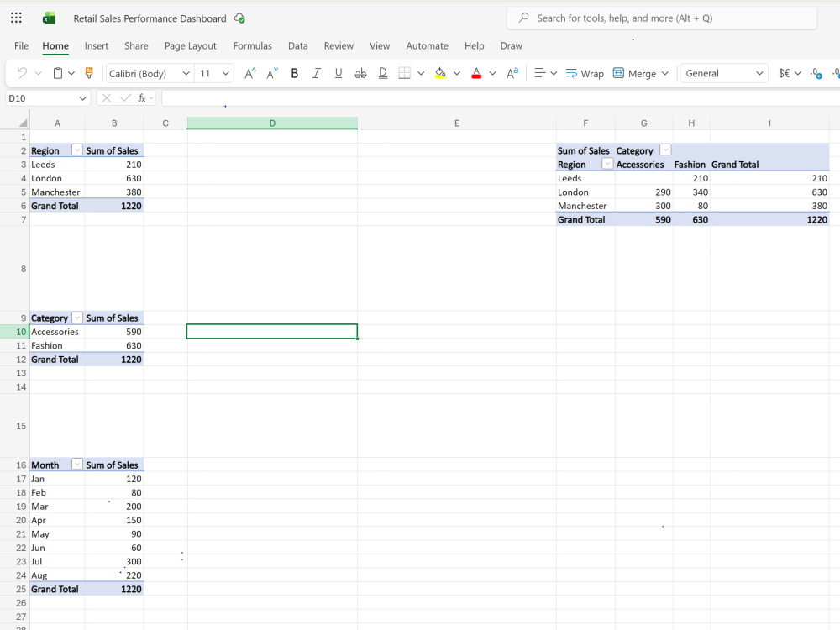
Task: Select the London cell in column A
Action: point(57,178)
